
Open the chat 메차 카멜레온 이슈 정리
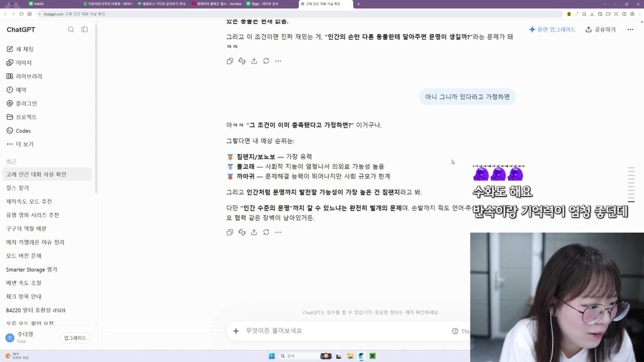pos(47,242)
